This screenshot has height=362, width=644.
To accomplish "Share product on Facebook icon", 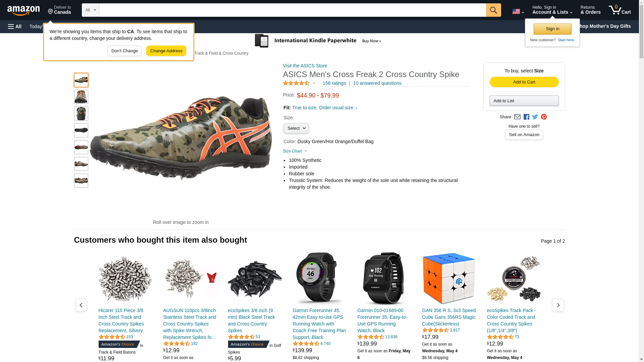I will tap(526, 117).
